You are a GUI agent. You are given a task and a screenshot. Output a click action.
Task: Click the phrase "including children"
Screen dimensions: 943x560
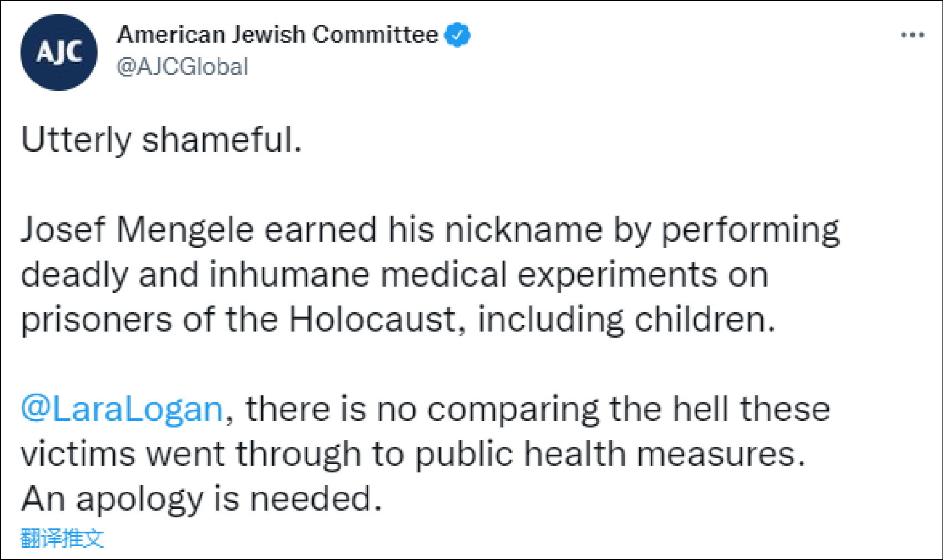[625, 320]
